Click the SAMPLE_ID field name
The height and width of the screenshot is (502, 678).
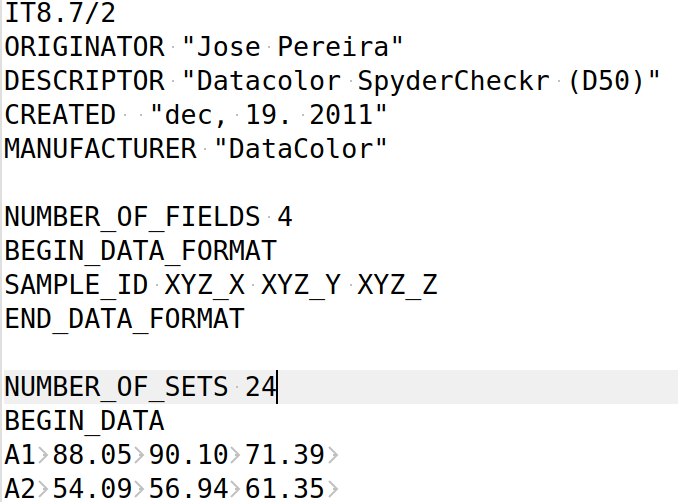(x=77, y=285)
